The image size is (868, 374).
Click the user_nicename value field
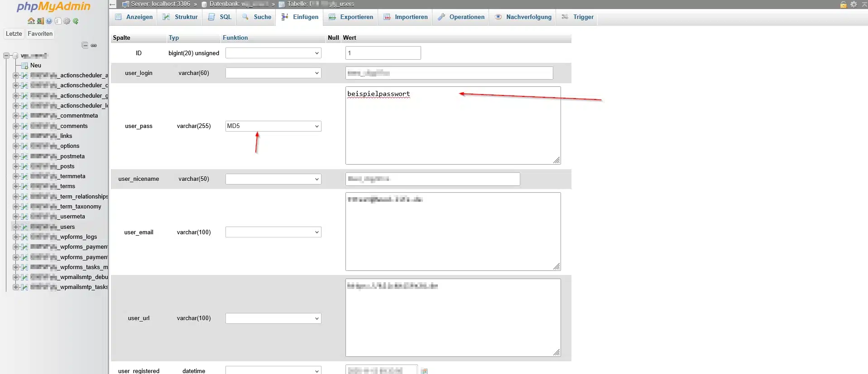(433, 179)
